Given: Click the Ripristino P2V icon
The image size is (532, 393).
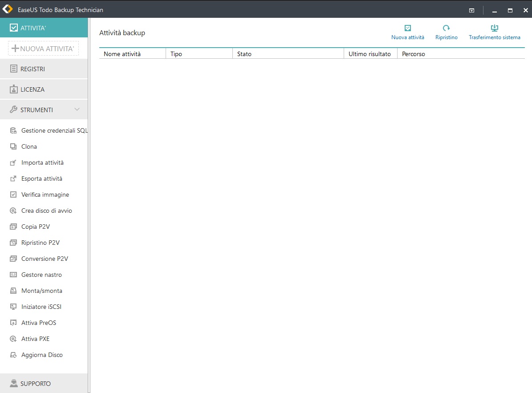Looking at the screenshot, I should [x=13, y=243].
